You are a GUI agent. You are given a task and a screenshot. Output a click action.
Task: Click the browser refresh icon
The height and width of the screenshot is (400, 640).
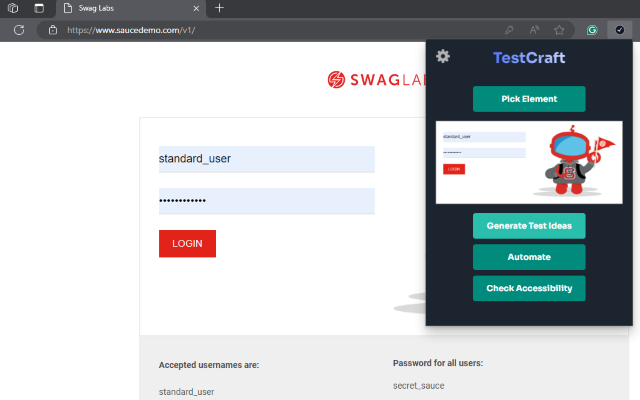tap(19, 30)
